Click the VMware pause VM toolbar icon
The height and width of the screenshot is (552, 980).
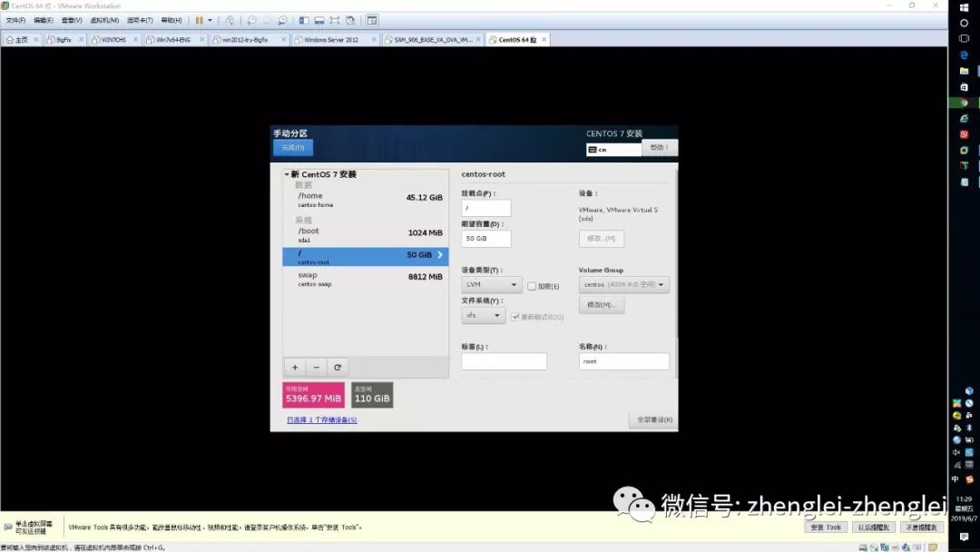pyautogui.click(x=199, y=21)
